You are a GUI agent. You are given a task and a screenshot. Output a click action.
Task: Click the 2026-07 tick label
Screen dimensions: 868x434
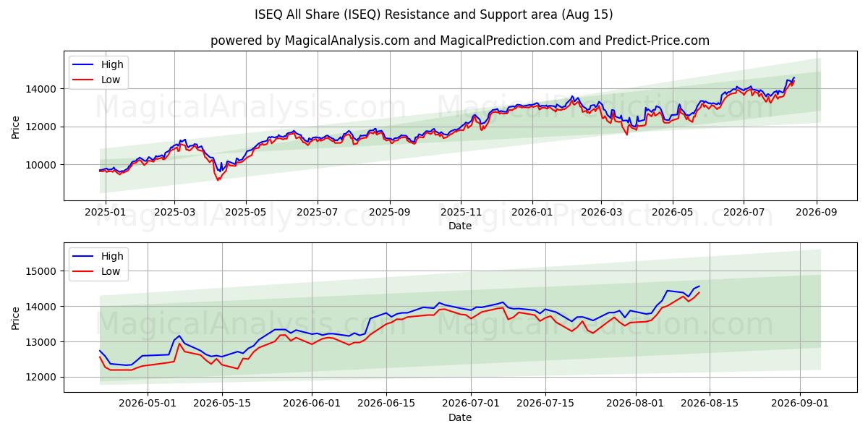click(x=744, y=212)
